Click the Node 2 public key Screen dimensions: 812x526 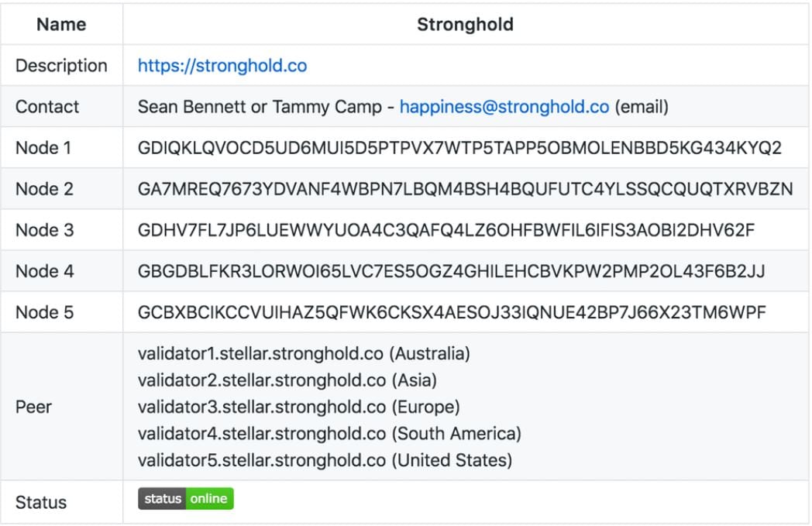coord(465,189)
